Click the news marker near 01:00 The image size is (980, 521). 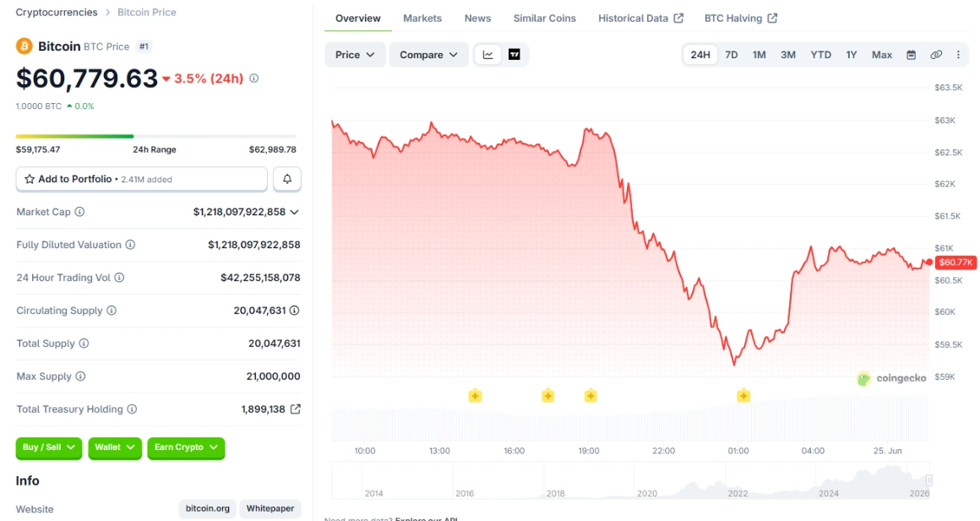point(743,395)
